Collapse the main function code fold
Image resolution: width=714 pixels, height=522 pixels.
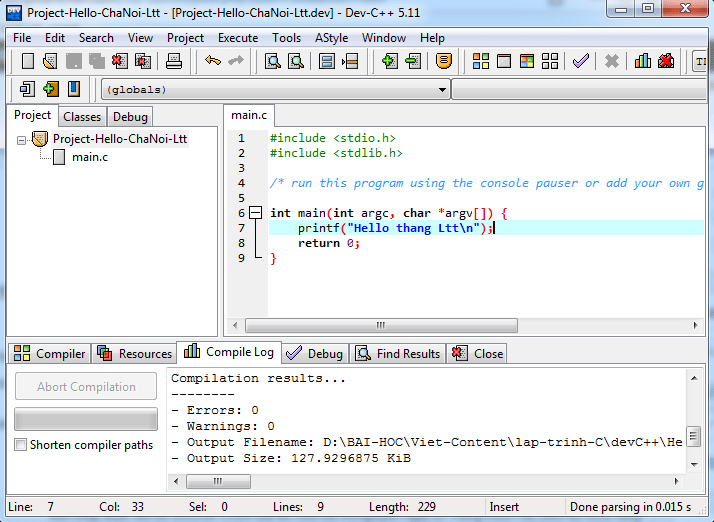coord(256,213)
